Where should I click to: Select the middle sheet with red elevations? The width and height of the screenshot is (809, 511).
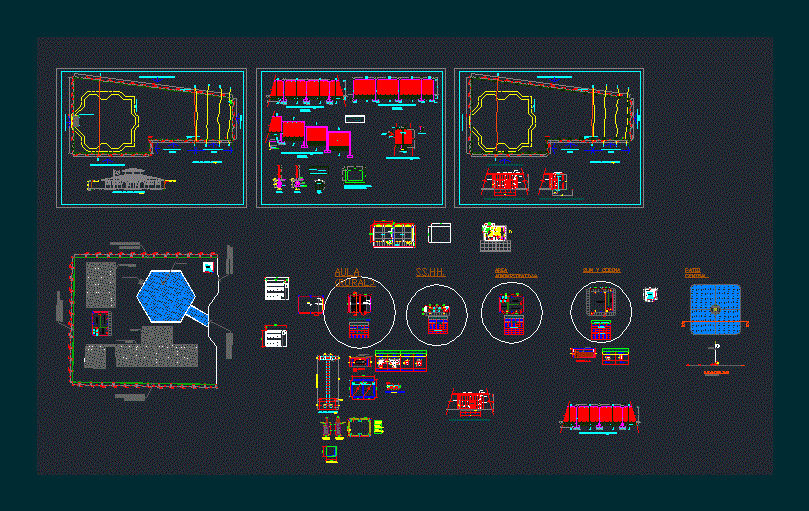(350, 138)
